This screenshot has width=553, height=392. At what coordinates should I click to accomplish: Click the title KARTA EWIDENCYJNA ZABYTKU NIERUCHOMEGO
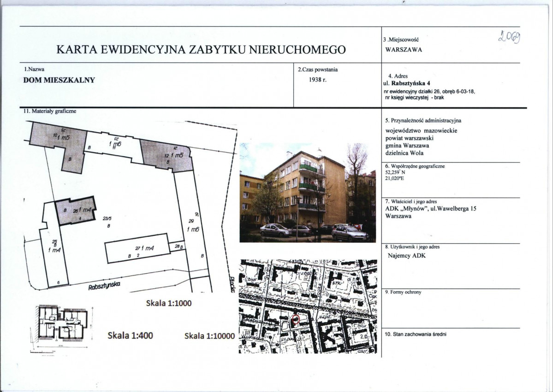pyautogui.click(x=201, y=50)
